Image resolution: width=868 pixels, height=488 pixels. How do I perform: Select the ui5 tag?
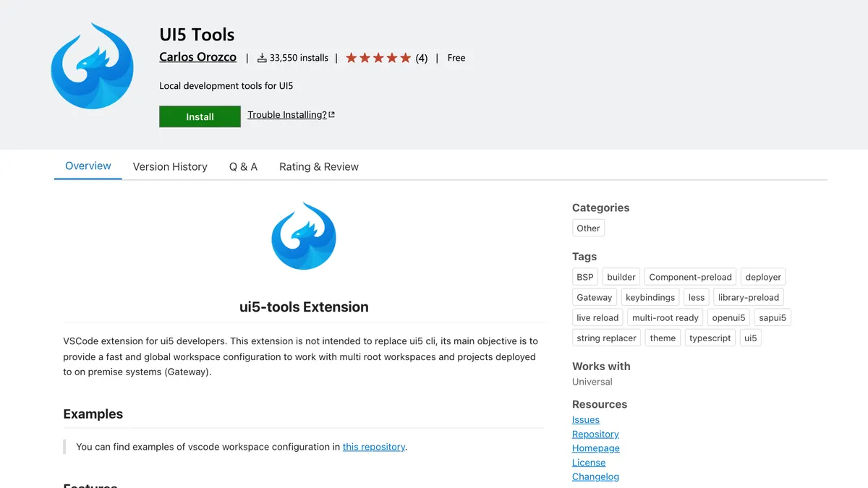pyautogui.click(x=751, y=338)
